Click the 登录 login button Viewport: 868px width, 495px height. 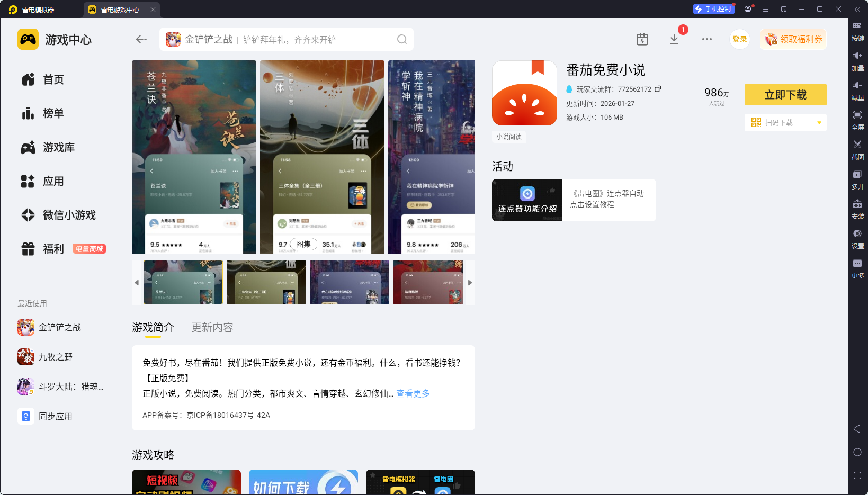point(740,39)
